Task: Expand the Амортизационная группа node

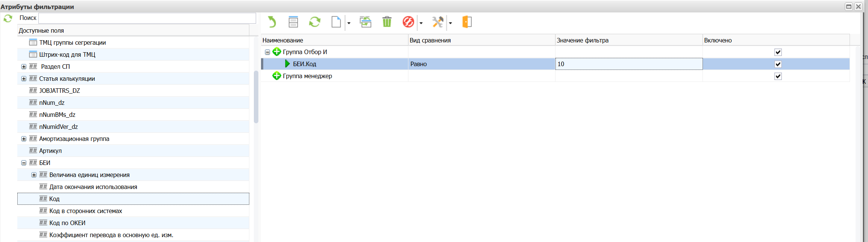Action: coord(24,139)
